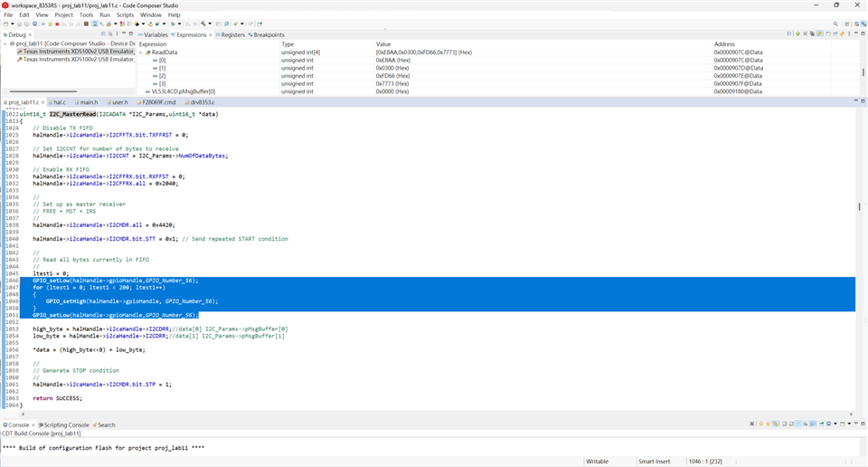The width and height of the screenshot is (868, 467).
Task: Open the Scripts menu
Action: (x=125, y=15)
